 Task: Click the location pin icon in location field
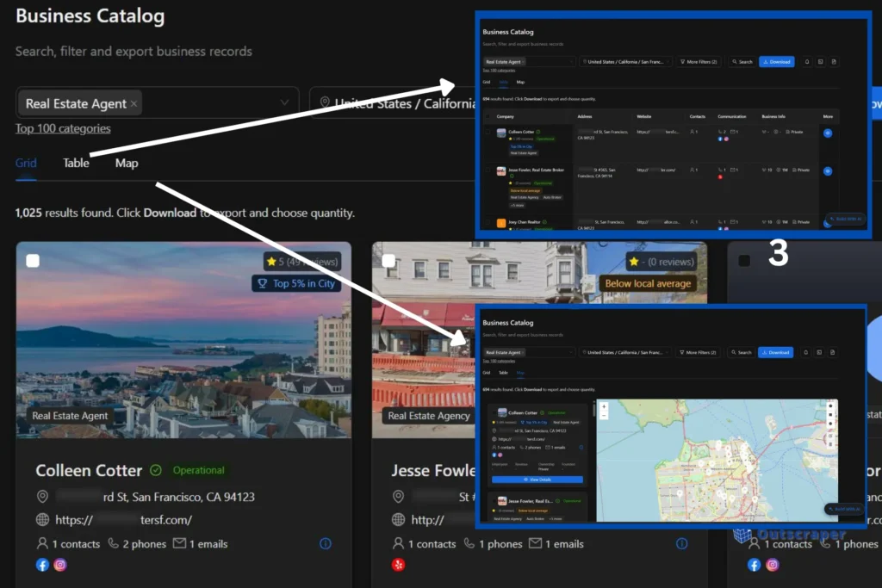[325, 102]
